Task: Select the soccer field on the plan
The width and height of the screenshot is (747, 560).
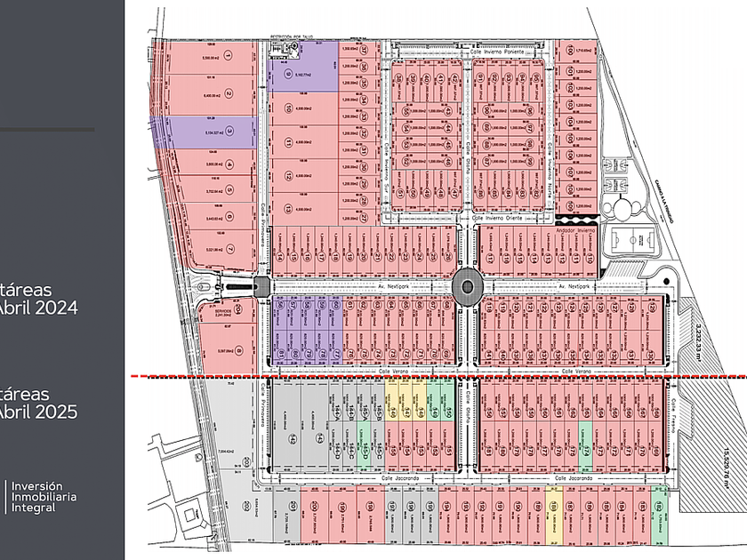Action: pyautogui.click(x=632, y=239)
